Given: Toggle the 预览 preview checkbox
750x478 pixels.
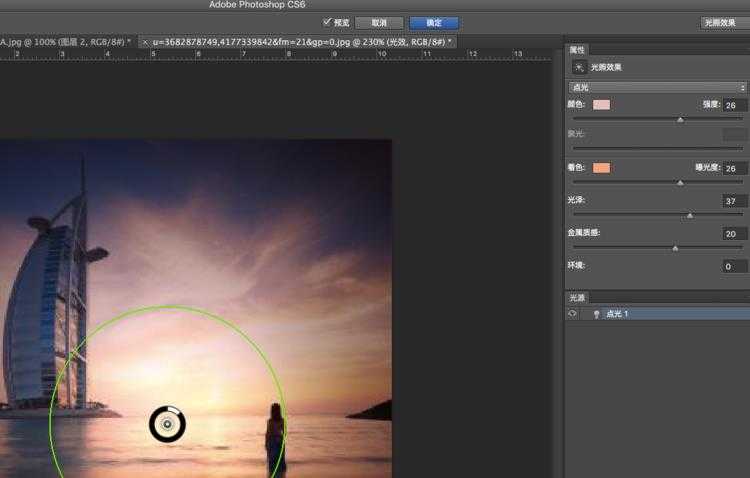Looking at the screenshot, I should click(x=327, y=22).
